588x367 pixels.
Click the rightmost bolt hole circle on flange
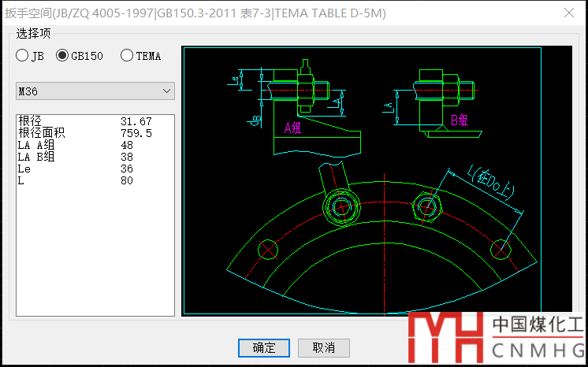[x=501, y=250]
